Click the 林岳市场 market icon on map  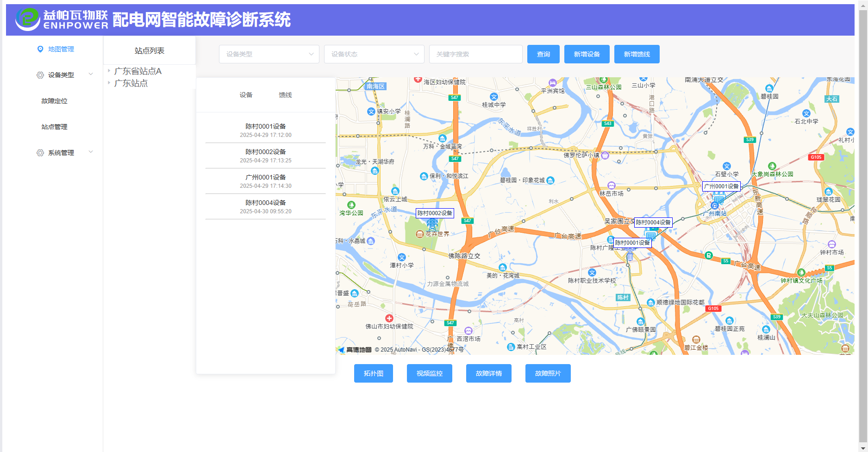point(612,186)
